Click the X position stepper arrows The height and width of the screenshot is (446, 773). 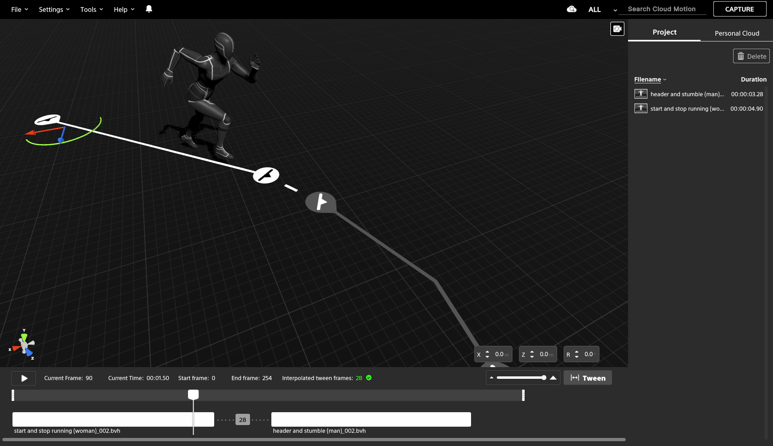pyautogui.click(x=487, y=354)
